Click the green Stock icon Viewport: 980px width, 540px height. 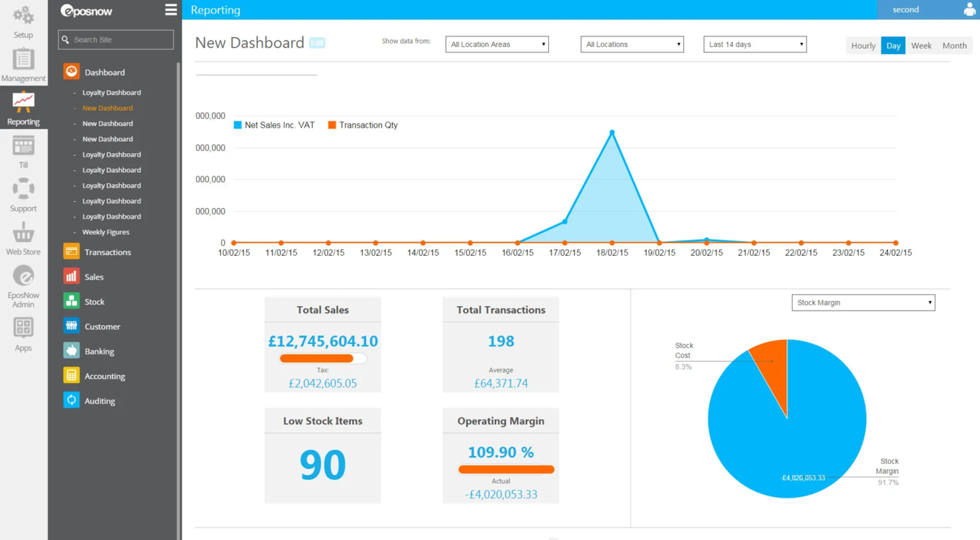pos(71,301)
